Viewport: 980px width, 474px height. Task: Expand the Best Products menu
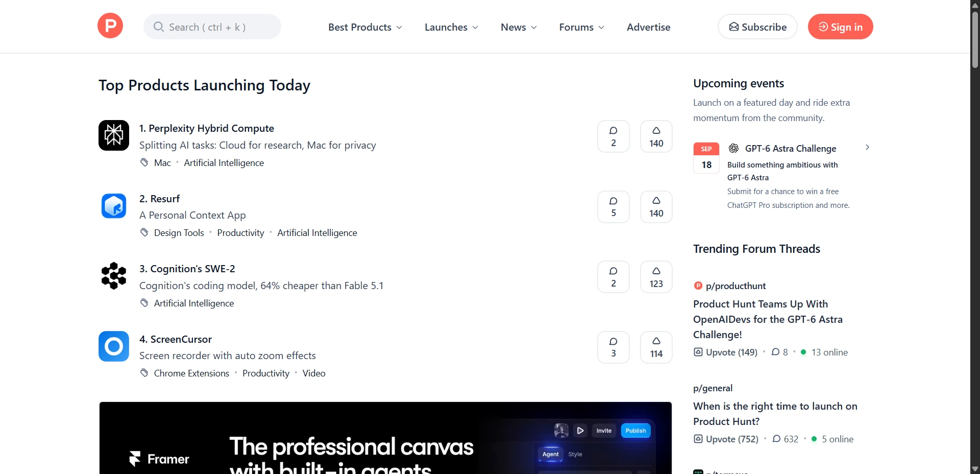pos(365,27)
